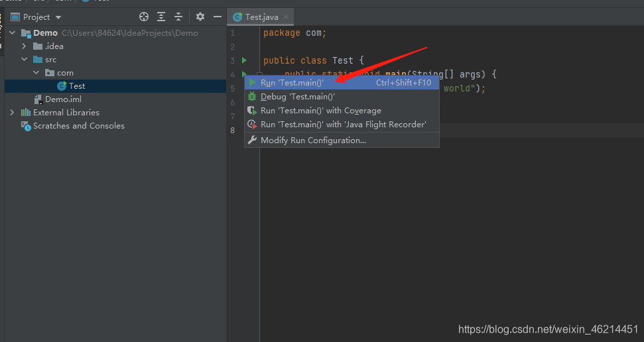Click the Collapse All icon in Project toolbar
Viewport: 644px width, 342px height.
pyautogui.click(x=178, y=17)
